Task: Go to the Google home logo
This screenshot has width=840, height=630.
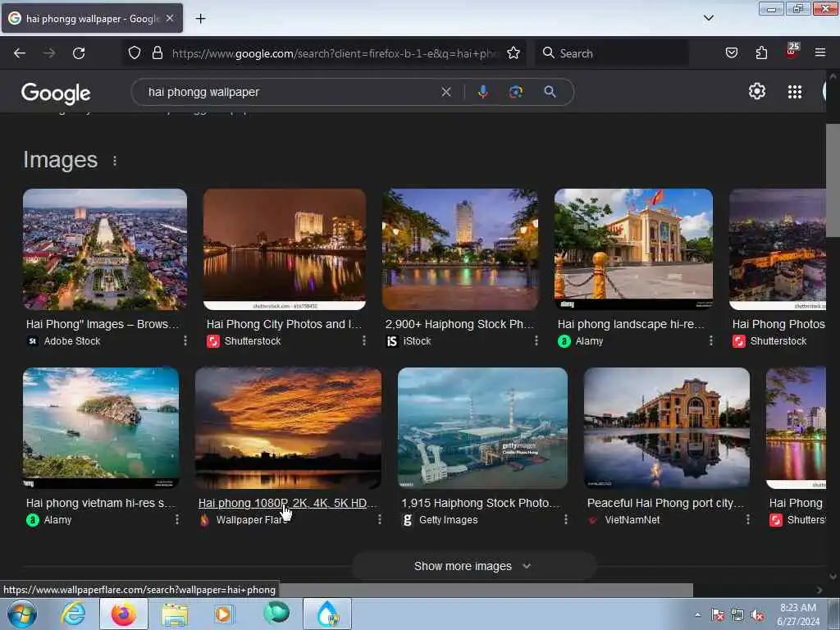Action: tap(56, 94)
